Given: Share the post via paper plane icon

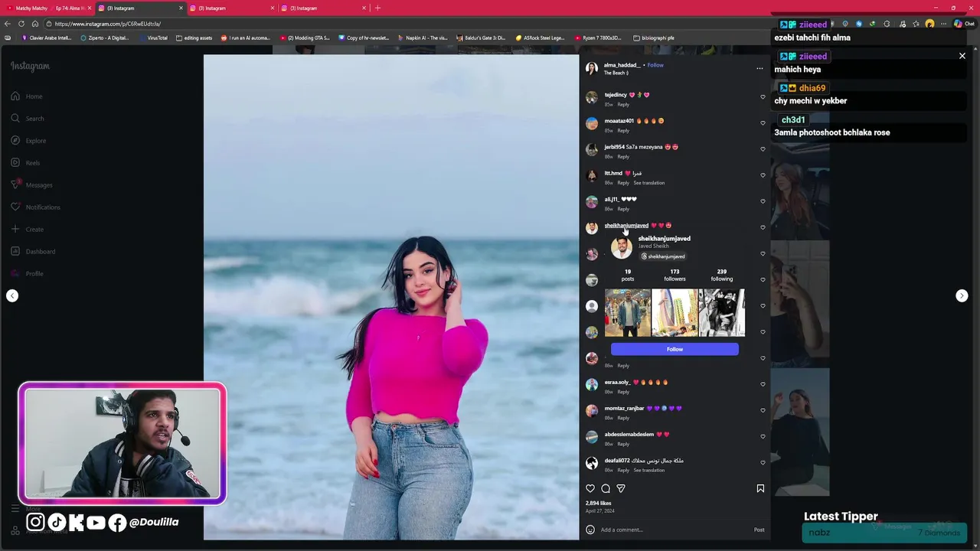Looking at the screenshot, I should pos(621,488).
